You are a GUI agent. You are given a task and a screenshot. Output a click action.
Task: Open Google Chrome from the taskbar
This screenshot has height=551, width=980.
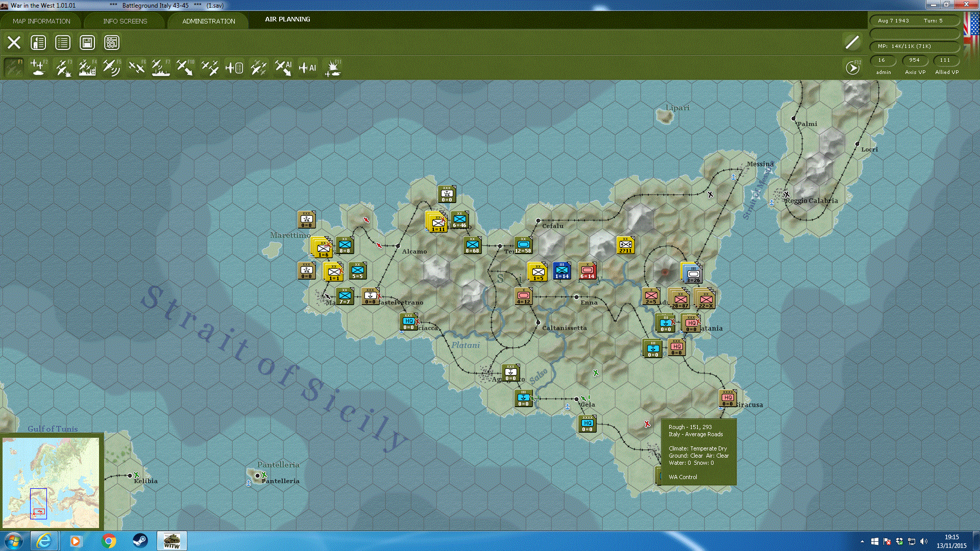point(109,541)
